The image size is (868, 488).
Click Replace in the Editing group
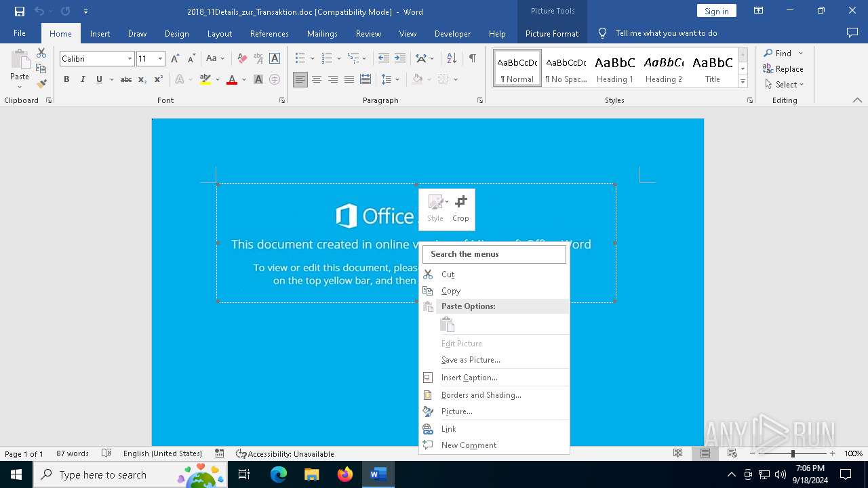[783, 68]
